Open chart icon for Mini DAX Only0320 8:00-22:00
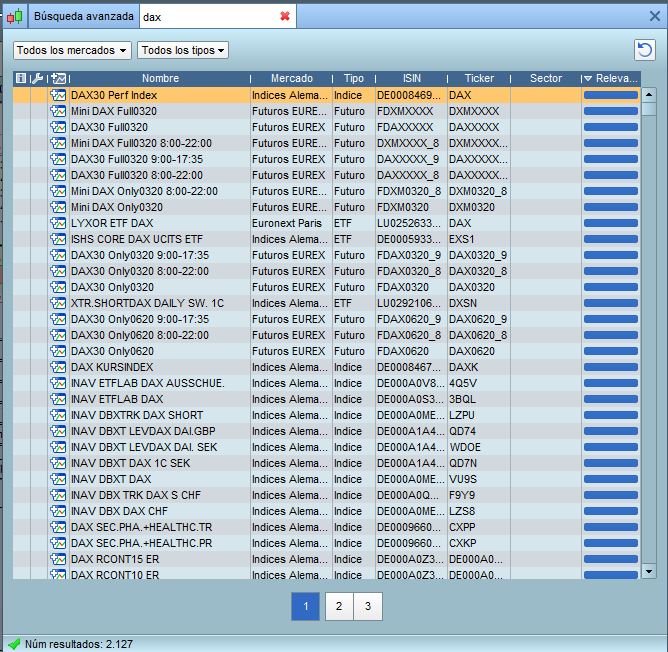Image resolution: width=668 pixels, height=652 pixels. (58, 191)
